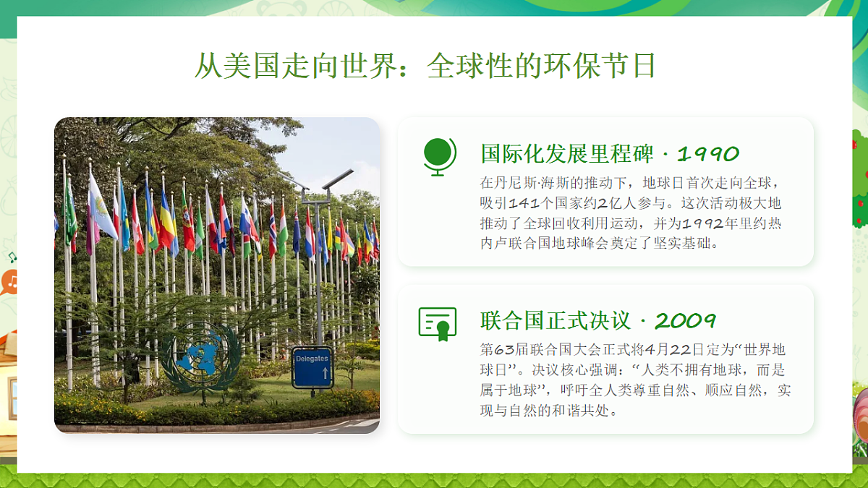Select the heading 国际化发展里程碑 · 1990
This screenshot has height=488, width=868.
pos(610,154)
